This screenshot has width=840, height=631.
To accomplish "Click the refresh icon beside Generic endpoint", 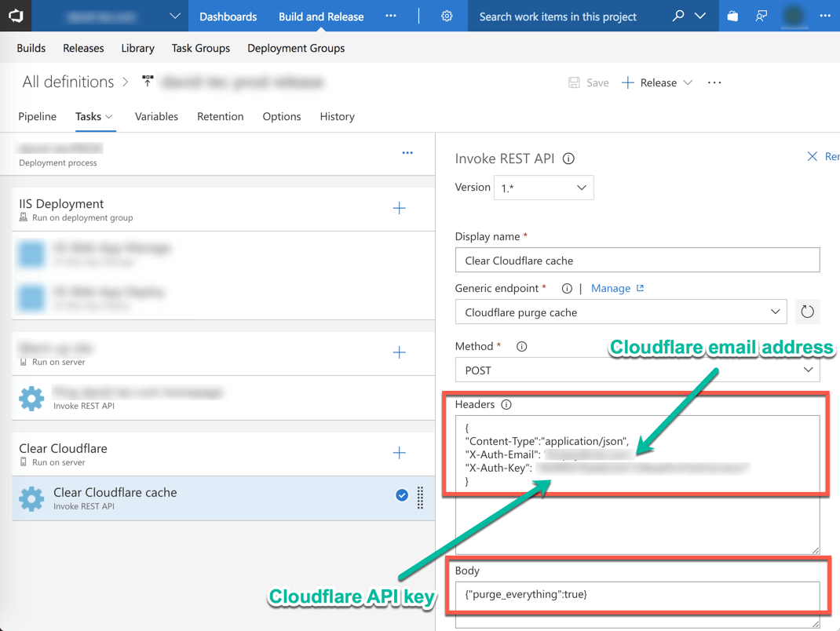I will pyautogui.click(x=807, y=312).
